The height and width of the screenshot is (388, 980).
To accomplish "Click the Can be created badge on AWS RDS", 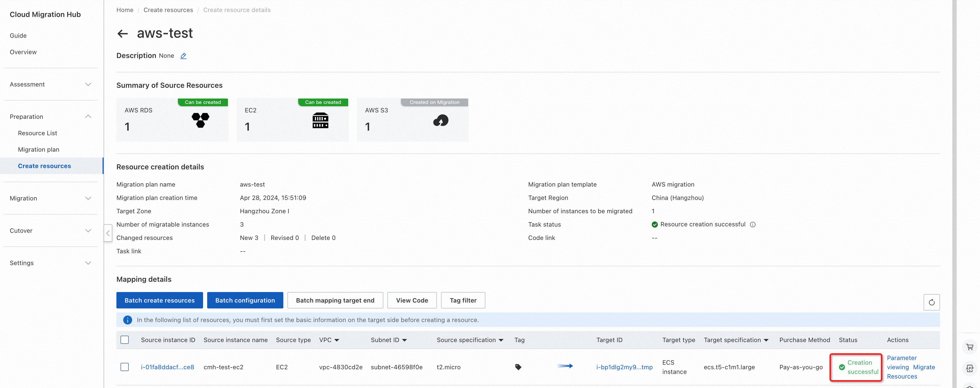I will [203, 102].
